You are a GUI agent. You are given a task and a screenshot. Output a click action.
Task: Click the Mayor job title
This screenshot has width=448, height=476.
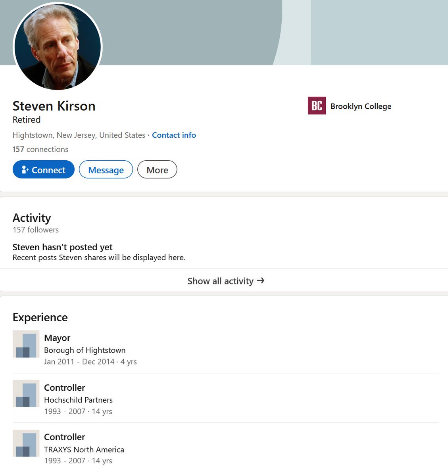click(57, 338)
